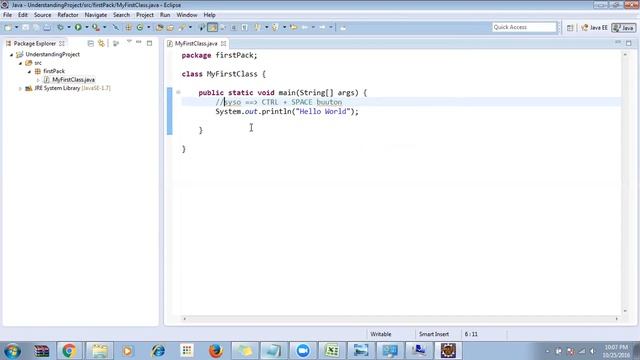640x360 pixels.
Task: Open the Project menu
Action: click(x=145, y=15)
